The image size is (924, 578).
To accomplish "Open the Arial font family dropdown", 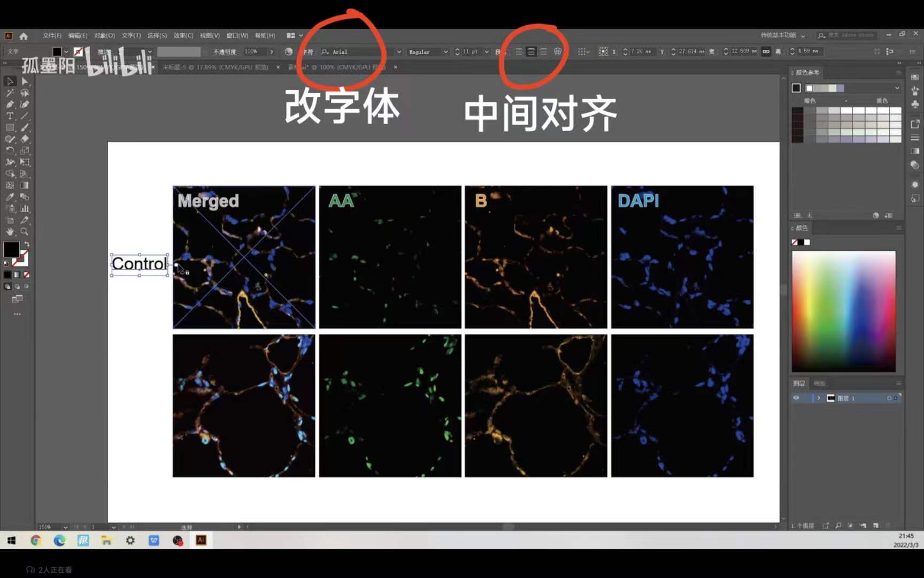I will pos(399,51).
